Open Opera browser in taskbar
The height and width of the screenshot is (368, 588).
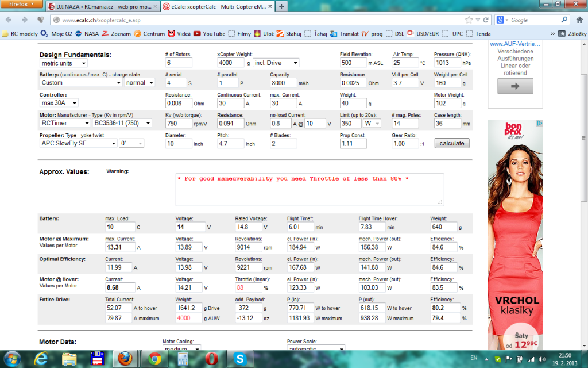pos(211,359)
